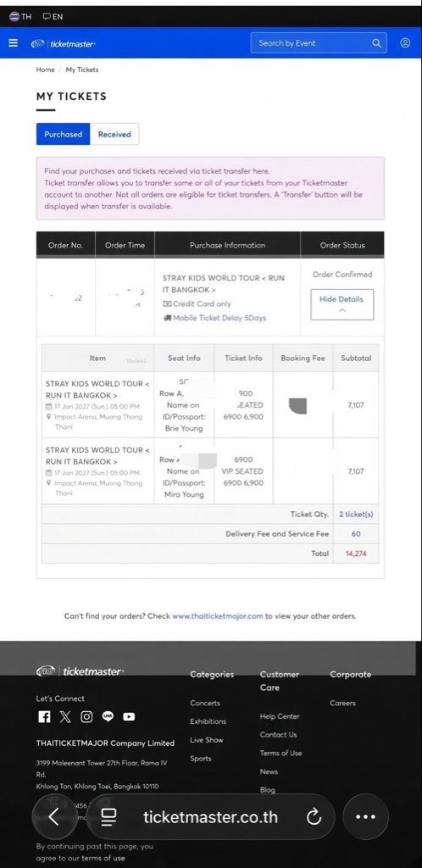Click the Order Time column header
This screenshot has width=422, height=868.
[x=125, y=245]
